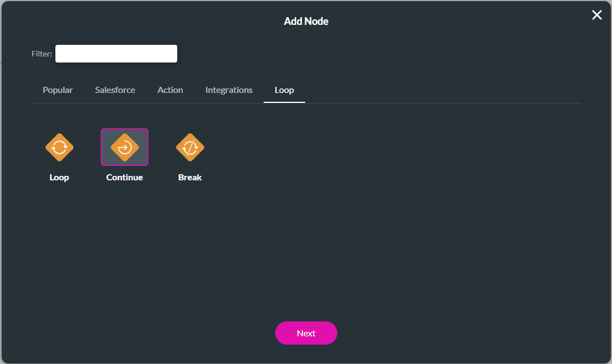The width and height of the screenshot is (612, 364).
Task: Switch to the Popular tab
Action: (58, 90)
